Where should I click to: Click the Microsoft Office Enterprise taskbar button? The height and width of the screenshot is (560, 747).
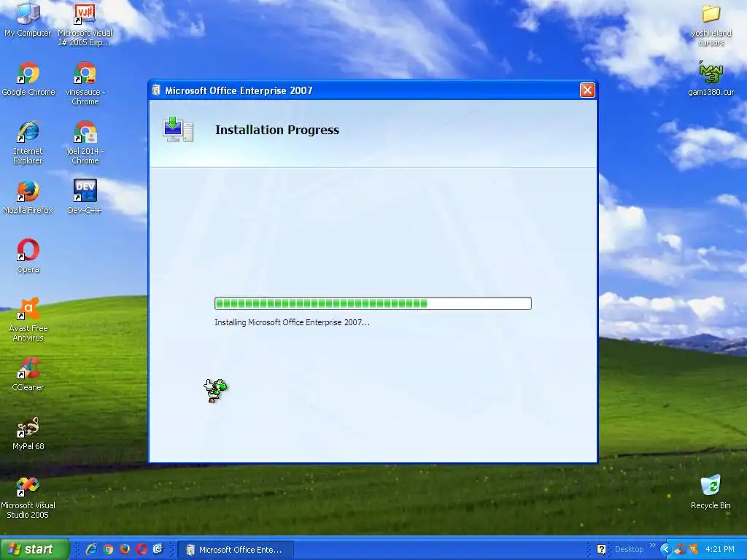[x=236, y=550]
